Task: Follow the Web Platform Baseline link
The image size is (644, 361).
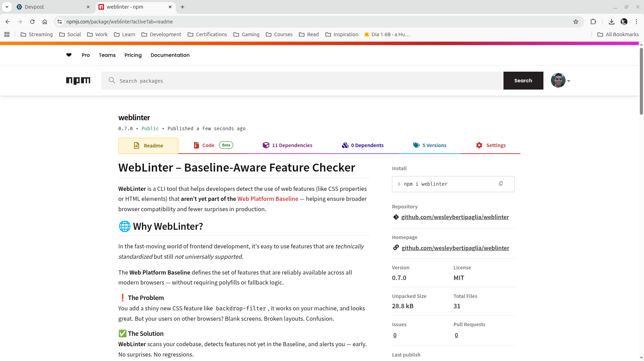Action: pyautogui.click(x=268, y=199)
